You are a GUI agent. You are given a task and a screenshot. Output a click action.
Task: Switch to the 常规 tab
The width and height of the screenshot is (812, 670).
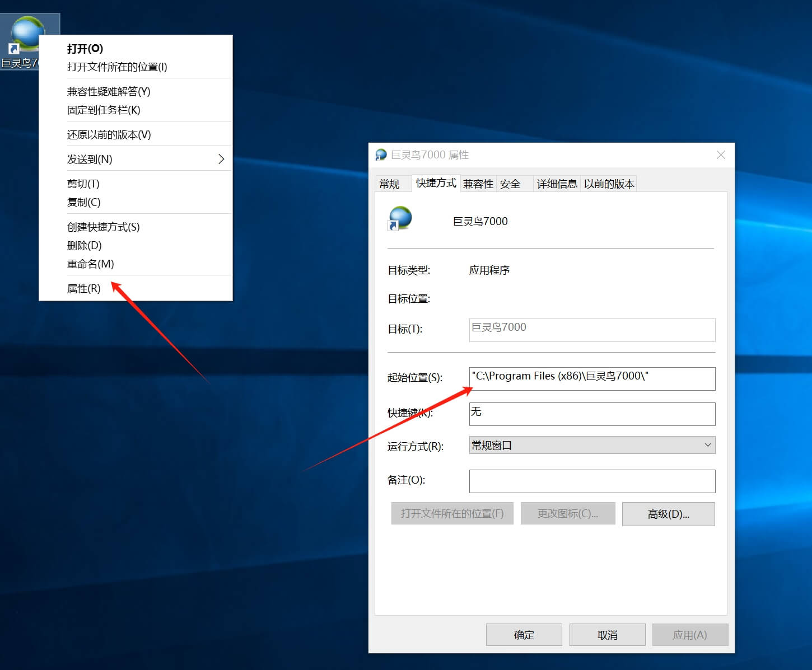tap(389, 184)
